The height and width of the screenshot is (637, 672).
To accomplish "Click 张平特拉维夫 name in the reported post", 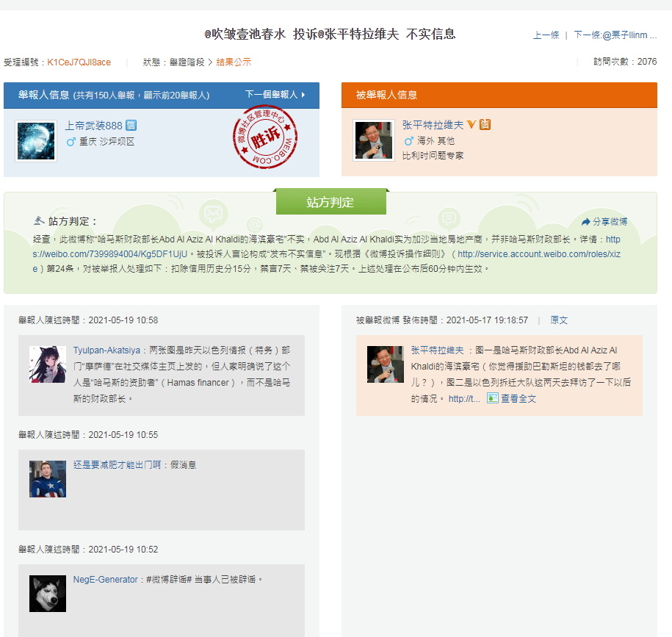I will pyautogui.click(x=437, y=350).
